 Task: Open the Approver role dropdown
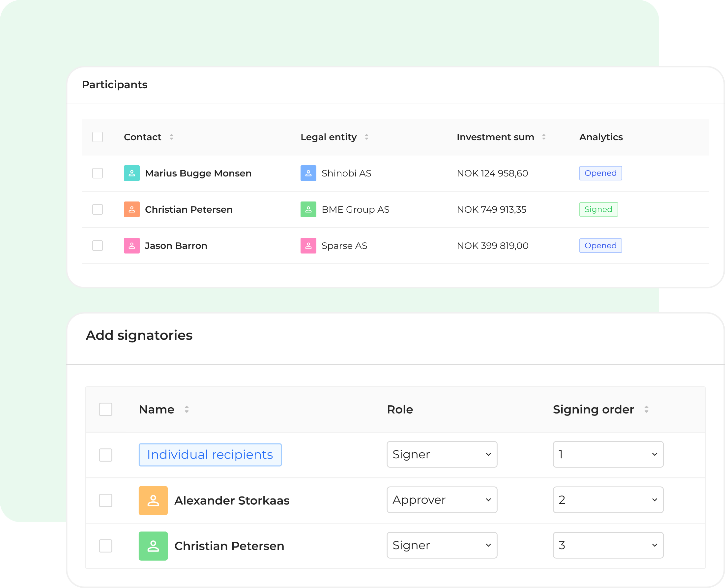pyautogui.click(x=442, y=499)
